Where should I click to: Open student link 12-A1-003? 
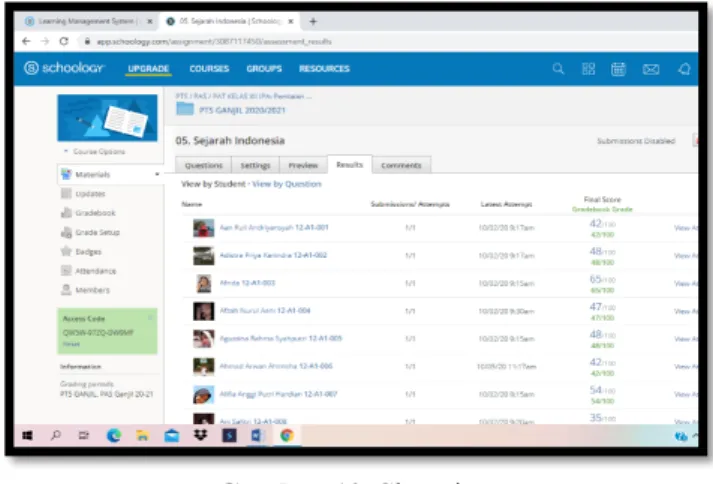click(x=247, y=283)
